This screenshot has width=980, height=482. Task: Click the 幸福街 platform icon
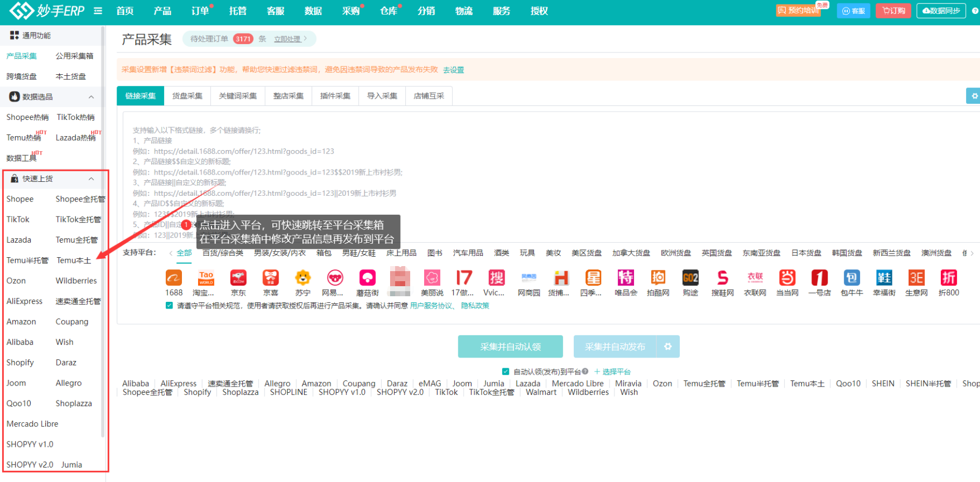click(x=884, y=277)
